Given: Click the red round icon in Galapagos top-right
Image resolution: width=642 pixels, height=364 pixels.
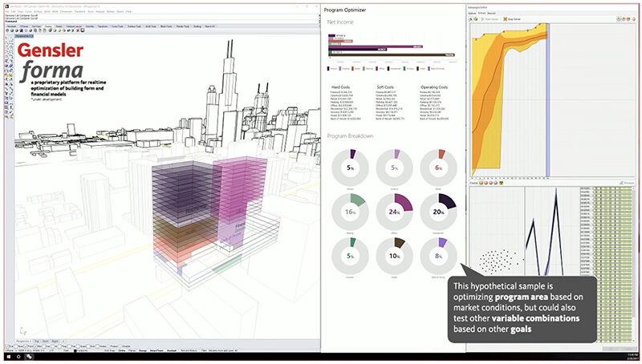Looking at the screenshot, I should click(628, 18).
